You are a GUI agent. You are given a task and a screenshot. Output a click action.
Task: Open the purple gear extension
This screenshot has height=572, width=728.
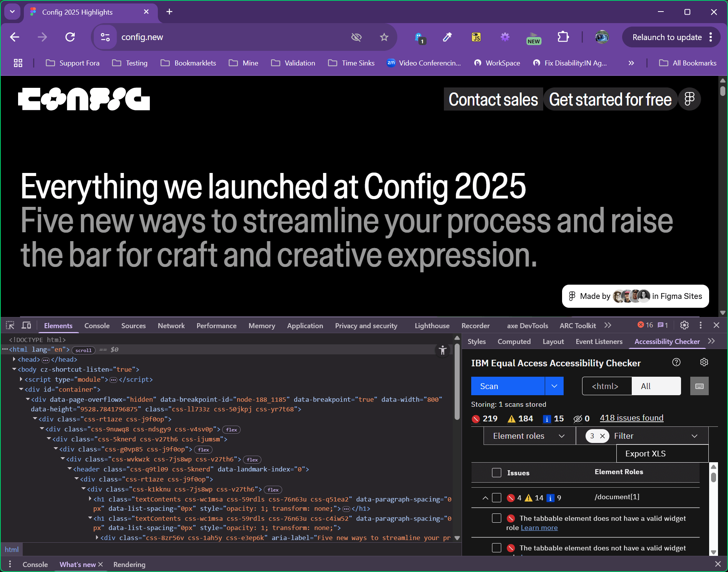tap(505, 37)
